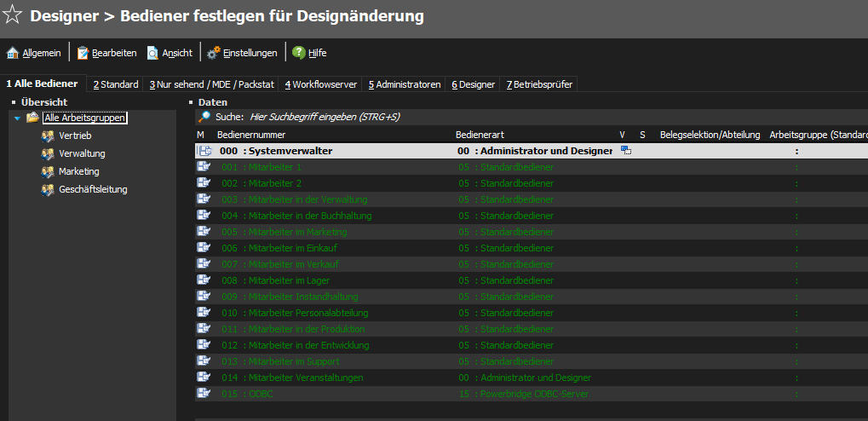Click the Allgemein house icon
The width and height of the screenshot is (868, 421).
point(12,53)
